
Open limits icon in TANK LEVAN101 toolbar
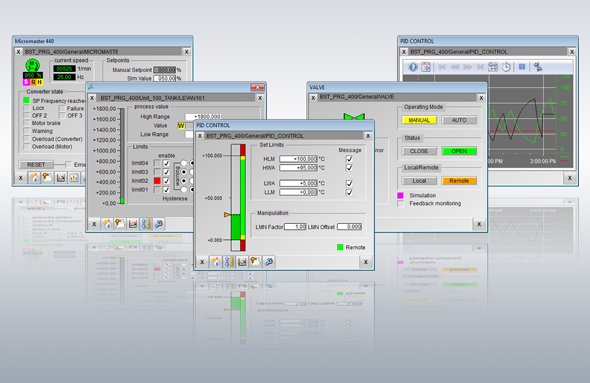146,224
